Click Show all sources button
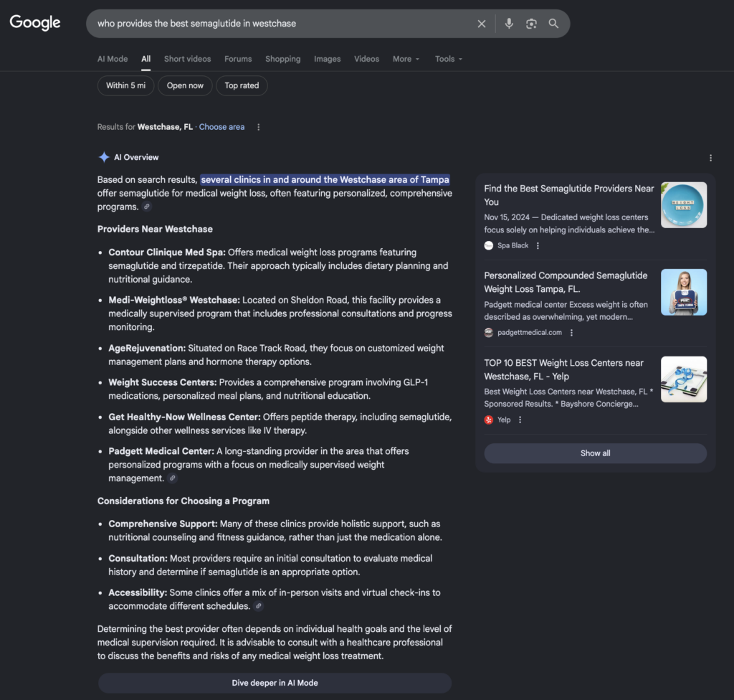 pyautogui.click(x=595, y=453)
